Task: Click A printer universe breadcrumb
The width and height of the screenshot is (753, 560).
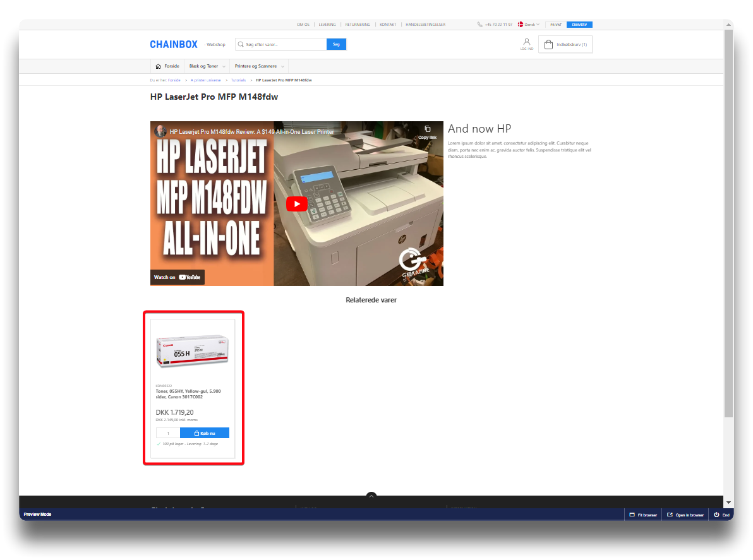Action: 205,80
